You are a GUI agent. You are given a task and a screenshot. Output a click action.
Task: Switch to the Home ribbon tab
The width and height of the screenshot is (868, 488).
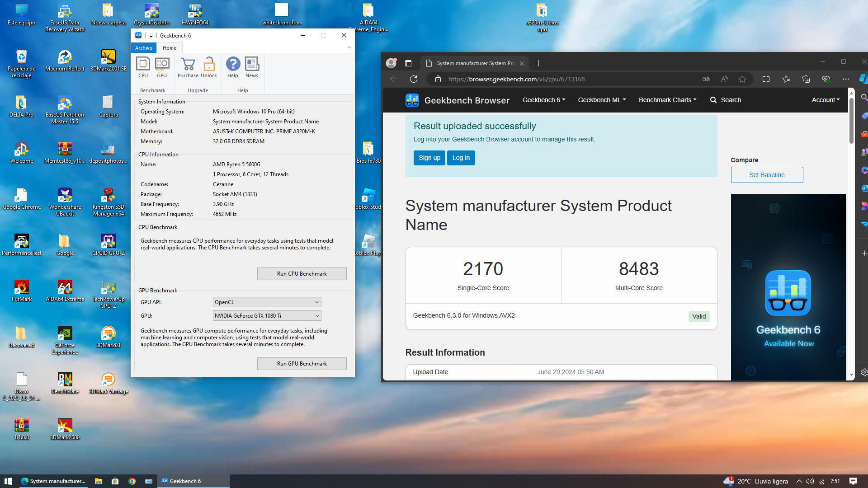[x=170, y=48]
